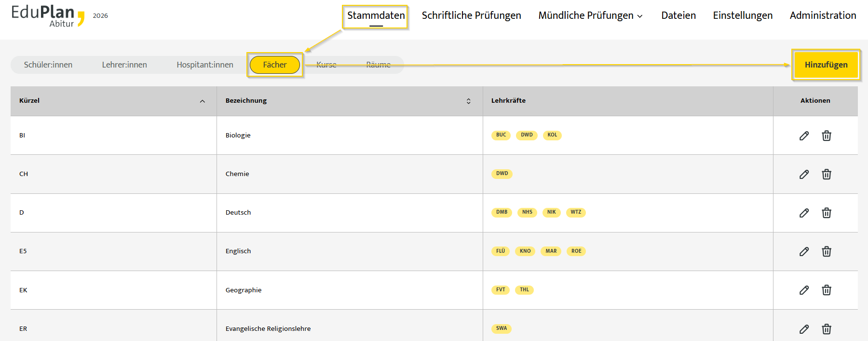Remove the Geographie row with trash icon
The width and height of the screenshot is (868, 341).
pyautogui.click(x=827, y=290)
